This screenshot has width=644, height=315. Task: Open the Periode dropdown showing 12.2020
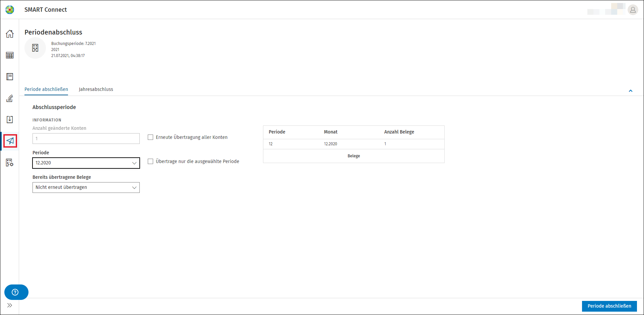[86, 163]
